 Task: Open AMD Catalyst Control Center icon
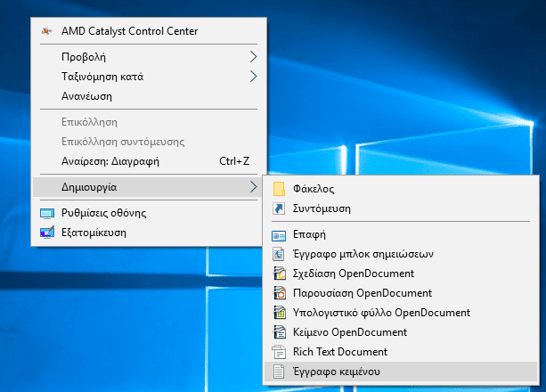point(47,31)
